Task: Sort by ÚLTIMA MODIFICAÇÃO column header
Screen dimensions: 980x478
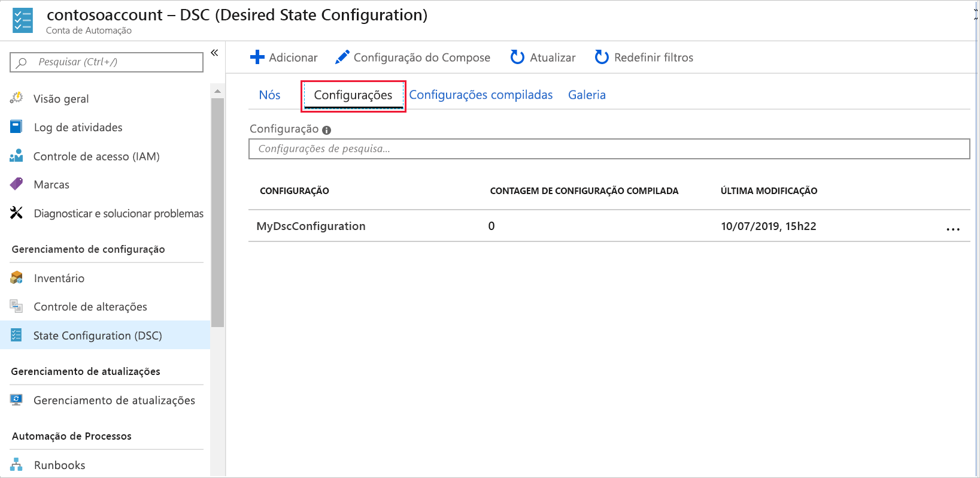Action: 769,191
